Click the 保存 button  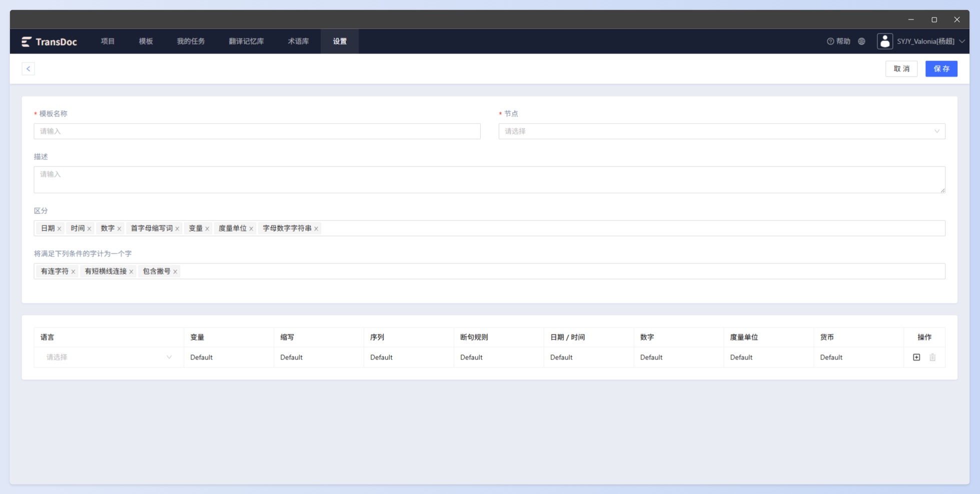[x=941, y=68]
